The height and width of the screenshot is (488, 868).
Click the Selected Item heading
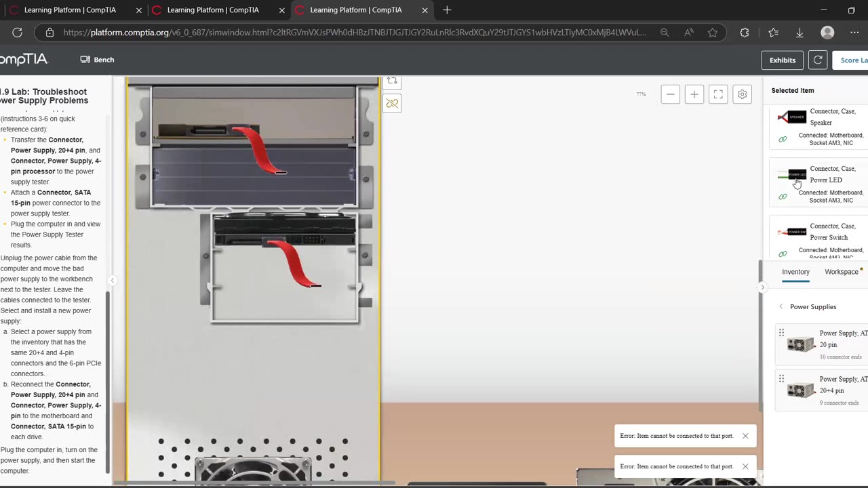[792, 90]
